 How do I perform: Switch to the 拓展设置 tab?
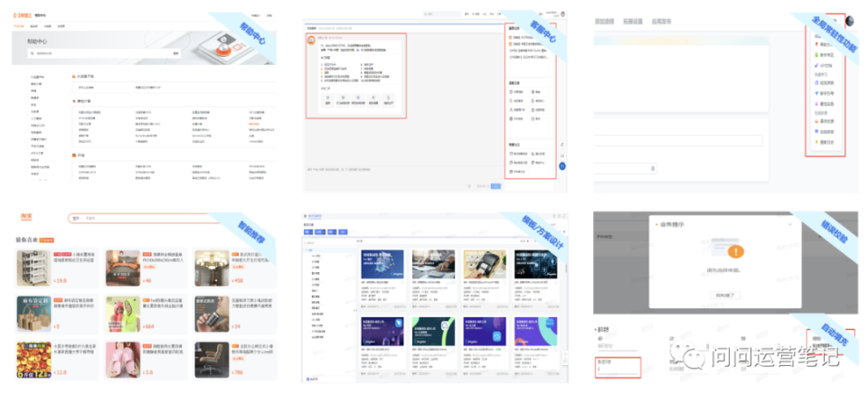click(x=633, y=21)
